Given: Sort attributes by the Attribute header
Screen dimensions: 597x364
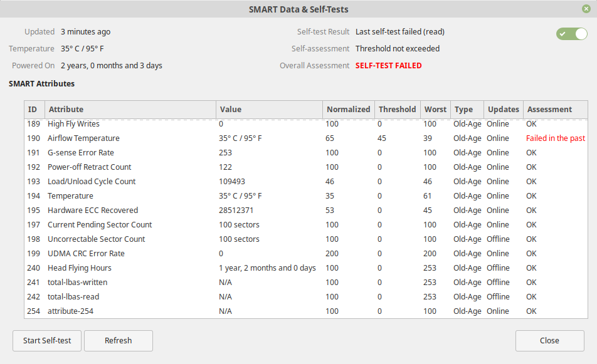Looking at the screenshot, I should [x=130, y=110].
